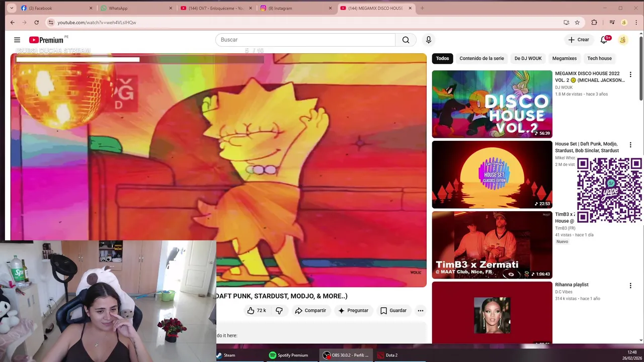
Task: Click the Preguntar button
Action: tap(353, 311)
